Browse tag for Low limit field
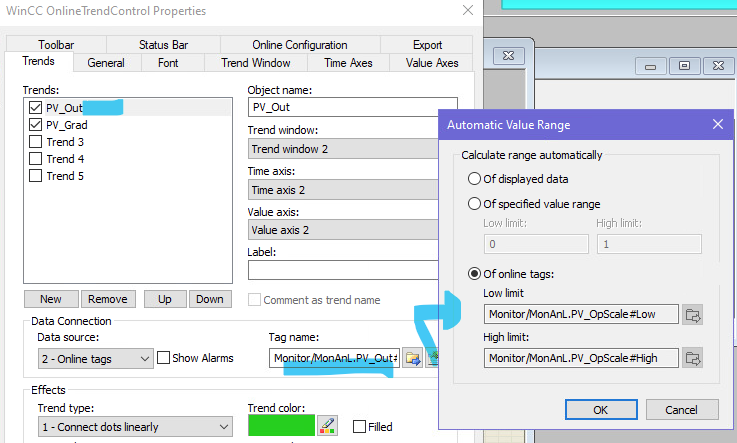The height and width of the screenshot is (443, 737). [692, 314]
